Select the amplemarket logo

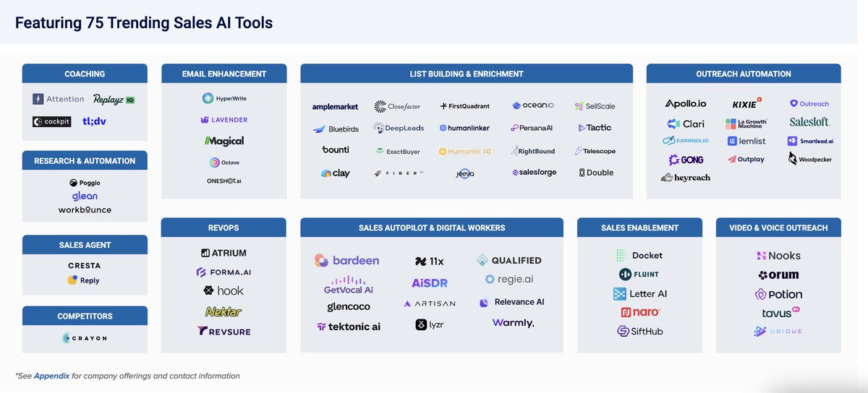(335, 107)
